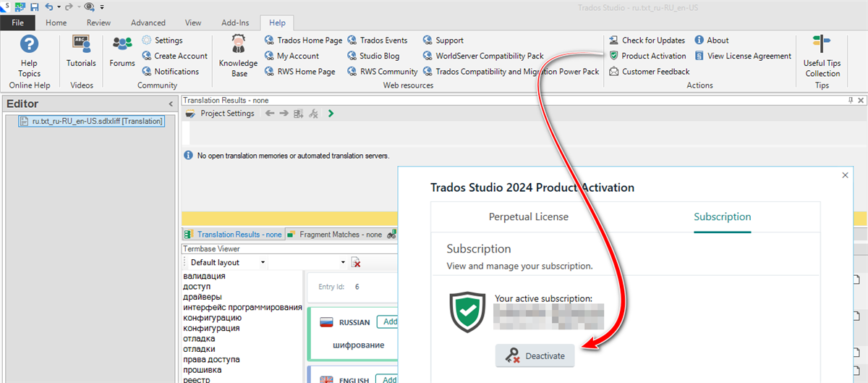Open the Studio Blog link
Image resolution: width=868 pixels, height=383 pixels.
(x=373, y=56)
